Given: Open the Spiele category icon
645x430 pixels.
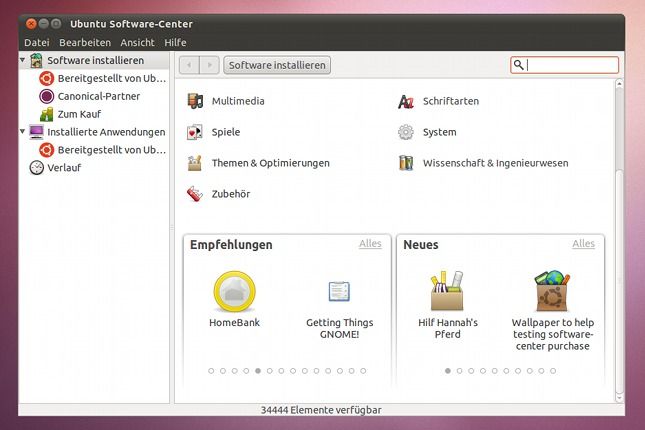Looking at the screenshot, I should [194, 132].
